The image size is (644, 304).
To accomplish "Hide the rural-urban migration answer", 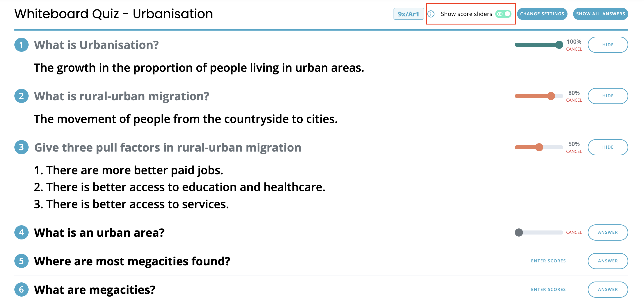I will [608, 96].
